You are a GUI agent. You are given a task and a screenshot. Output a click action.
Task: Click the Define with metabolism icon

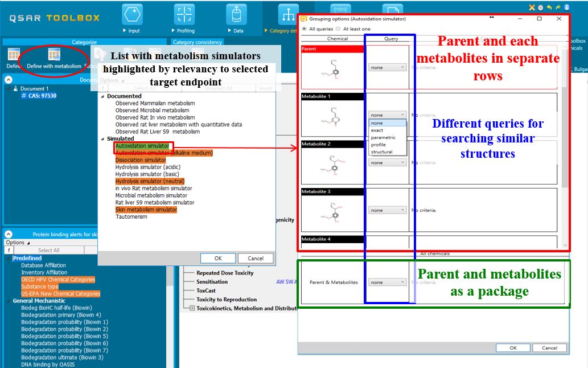[x=55, y=54]
